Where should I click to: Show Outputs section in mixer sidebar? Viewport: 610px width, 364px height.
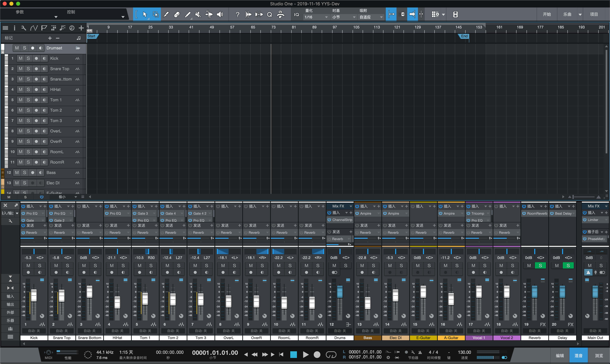point(10,304)
